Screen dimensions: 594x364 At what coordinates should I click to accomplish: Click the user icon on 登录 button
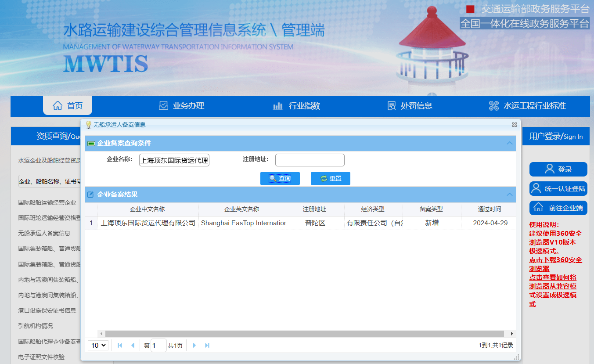pyautogui.click(x=549, y=169)
